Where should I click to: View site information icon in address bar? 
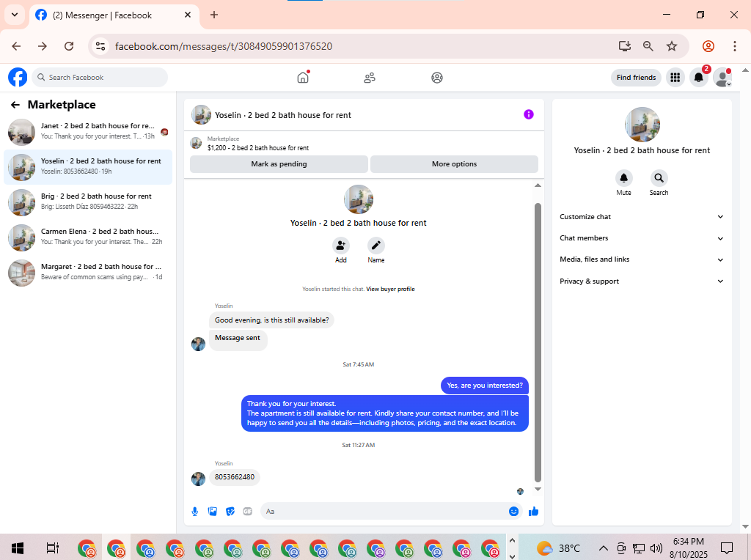pyautogui.click(x=100, y=46)
